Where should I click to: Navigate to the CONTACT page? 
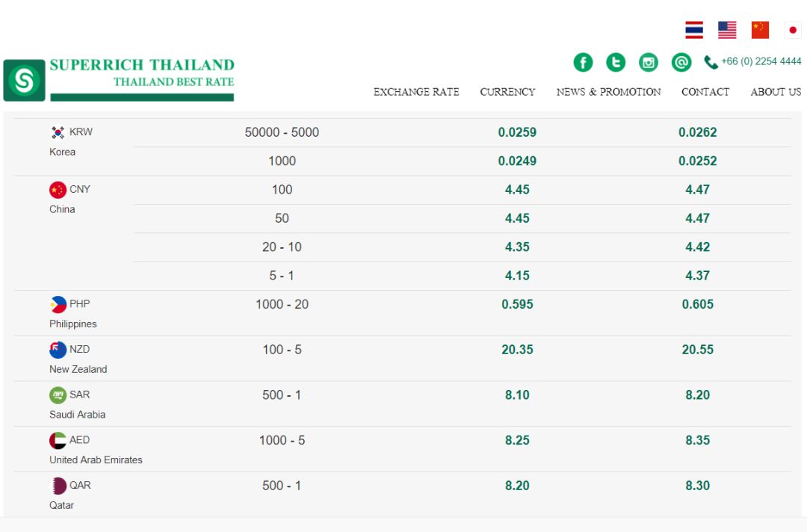coord(705,92)
